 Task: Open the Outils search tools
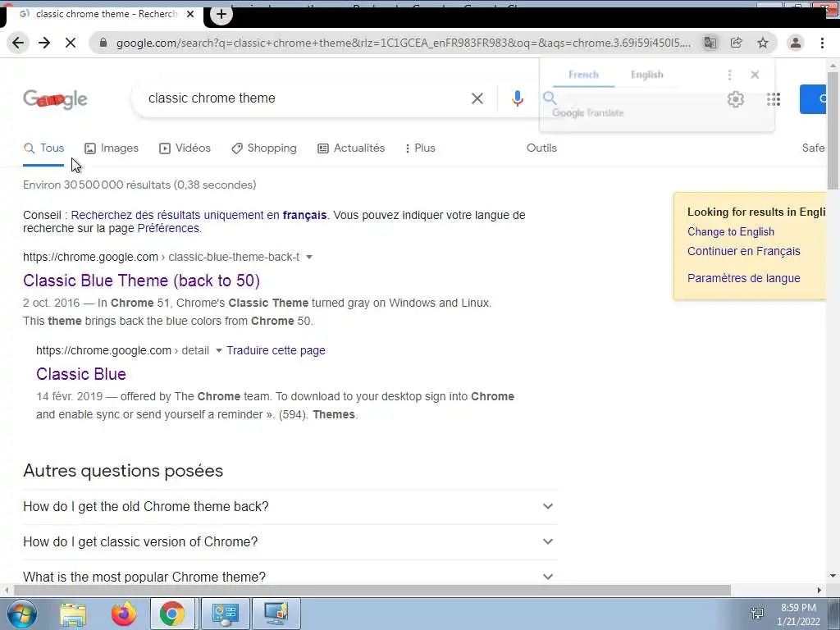(x=541, y=148)
